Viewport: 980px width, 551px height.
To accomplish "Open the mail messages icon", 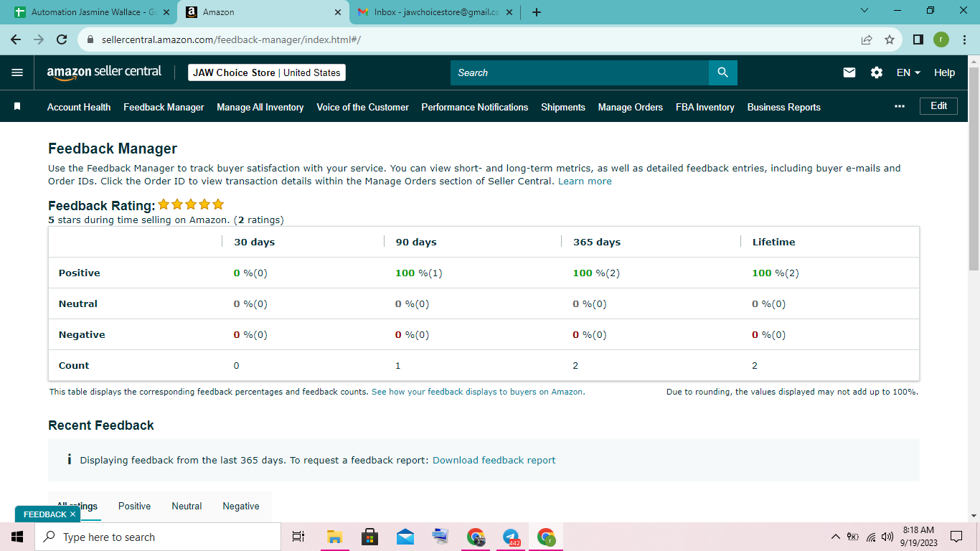I will click(x=849, y=72).
